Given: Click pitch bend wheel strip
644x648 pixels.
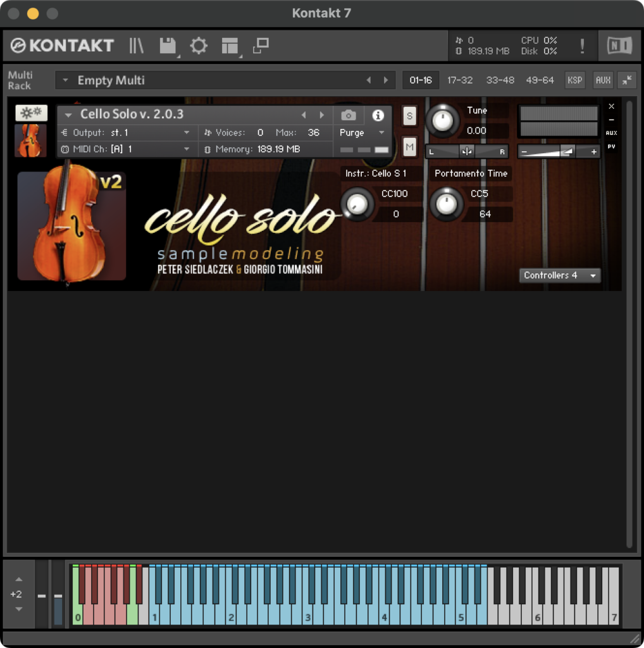Looking at the screenshot, I should click(41, 595).
